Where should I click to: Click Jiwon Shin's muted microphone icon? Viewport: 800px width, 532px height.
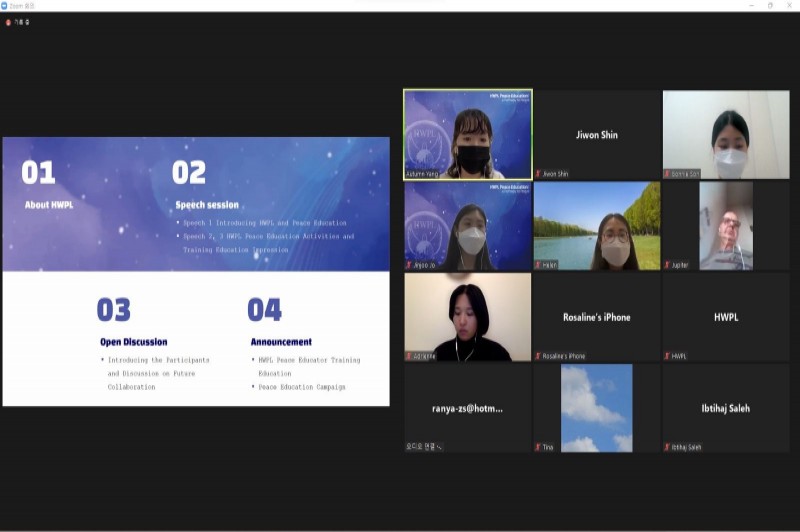pyautogui.click(x=539, y=174)
